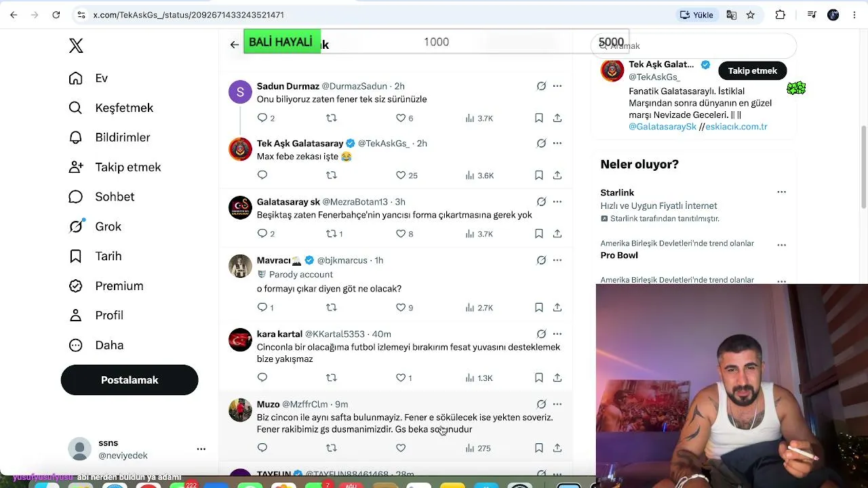This screenshot has height=488, width=868.
Task: Reply to Sadun Durmaz's post
Action: [262, 118]
